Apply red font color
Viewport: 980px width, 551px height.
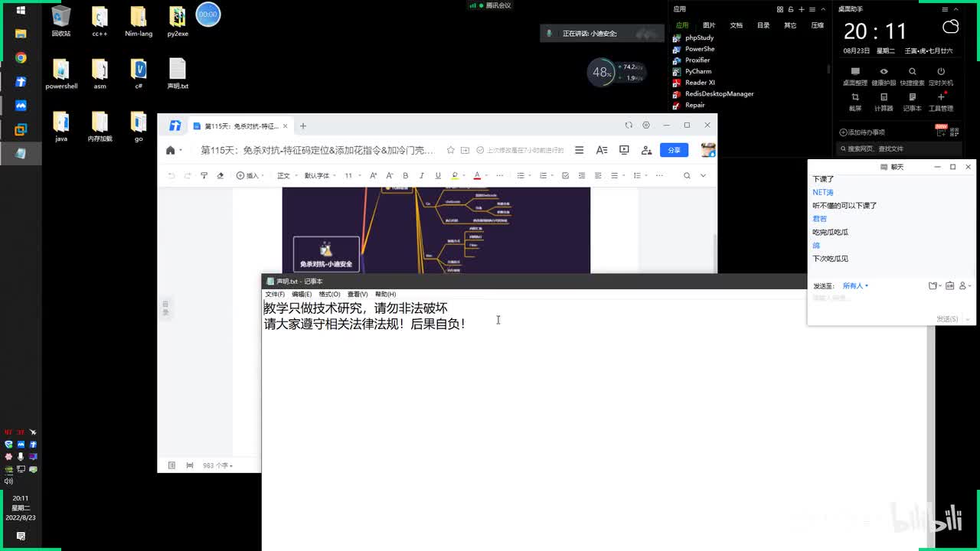click(x=477, y=175)
